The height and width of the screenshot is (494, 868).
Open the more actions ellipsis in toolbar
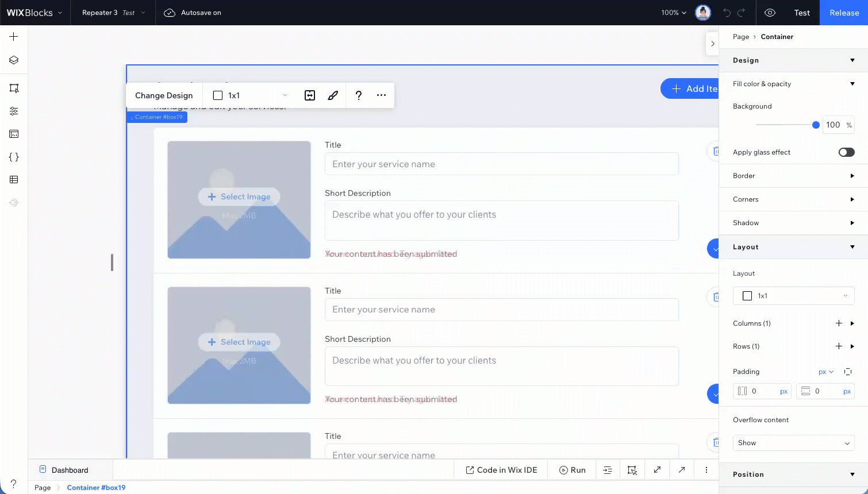pos(381,95)
